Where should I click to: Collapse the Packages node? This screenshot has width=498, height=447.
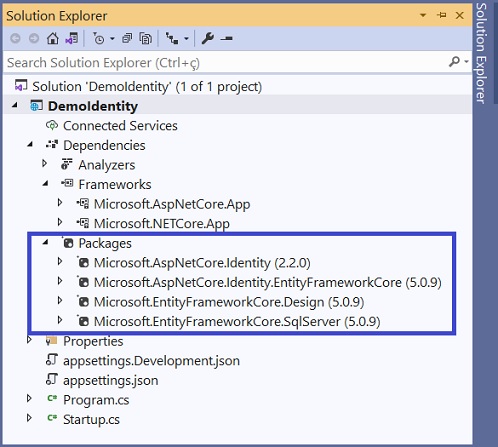[46, 242]
